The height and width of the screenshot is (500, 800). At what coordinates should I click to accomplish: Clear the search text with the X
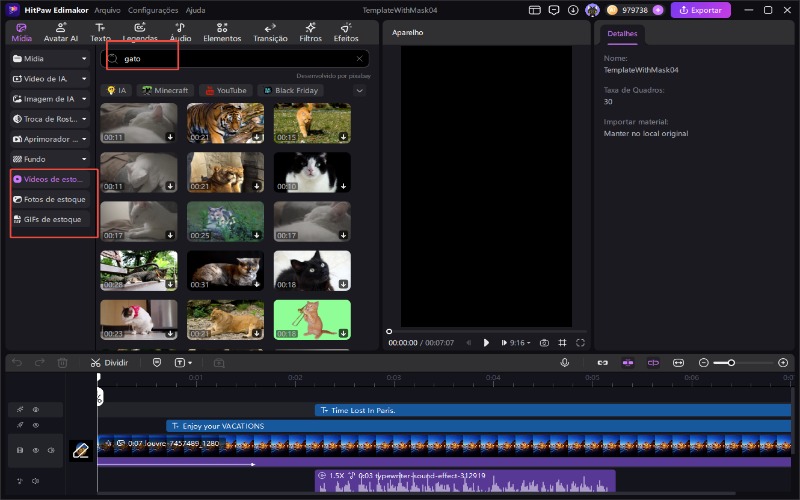tap(360, 59)
